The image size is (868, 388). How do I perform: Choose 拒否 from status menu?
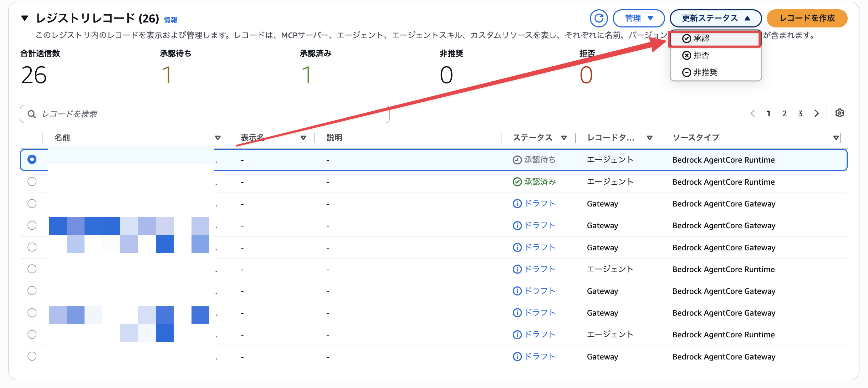pos(715,55)
